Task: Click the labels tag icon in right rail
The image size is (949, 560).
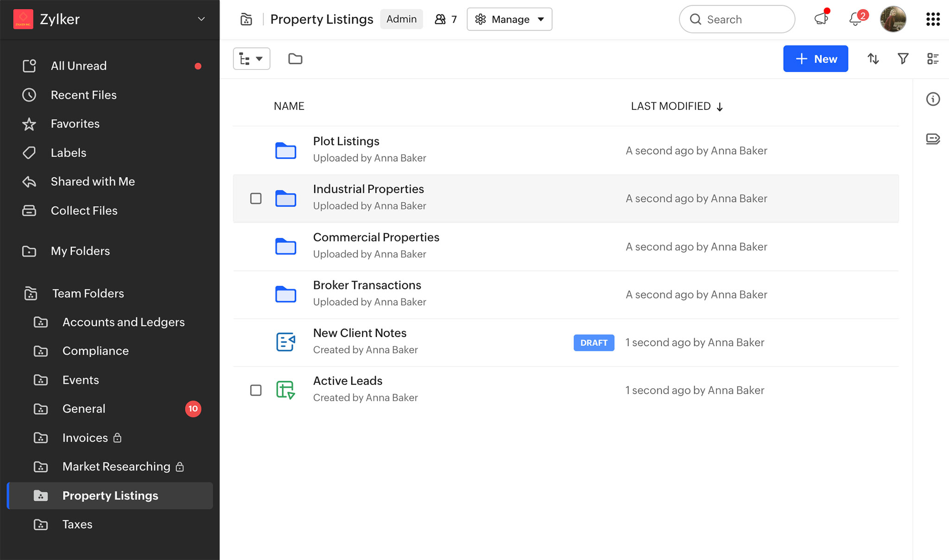Action: click(932, 138)
